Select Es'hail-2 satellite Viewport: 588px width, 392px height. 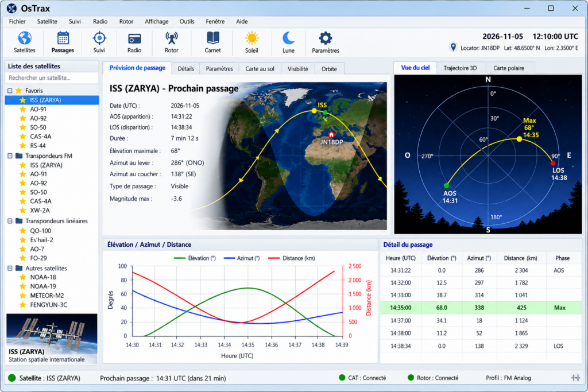coord(41,240)
